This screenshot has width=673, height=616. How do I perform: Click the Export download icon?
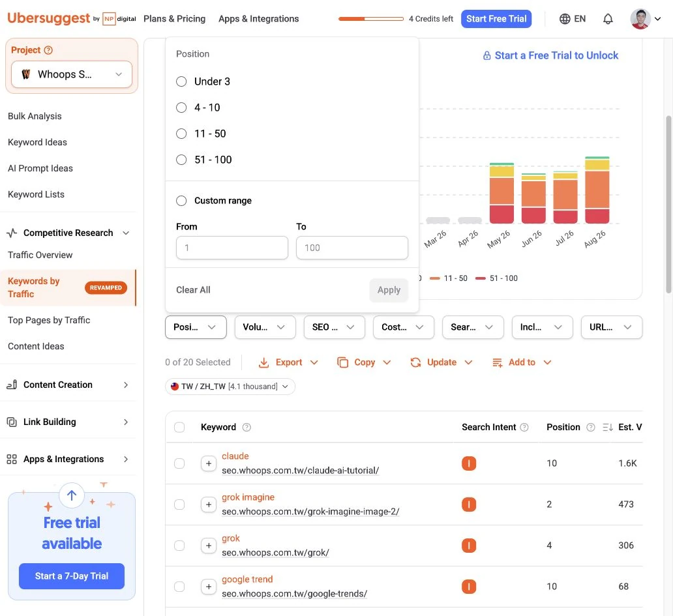(x=263, y=362)
